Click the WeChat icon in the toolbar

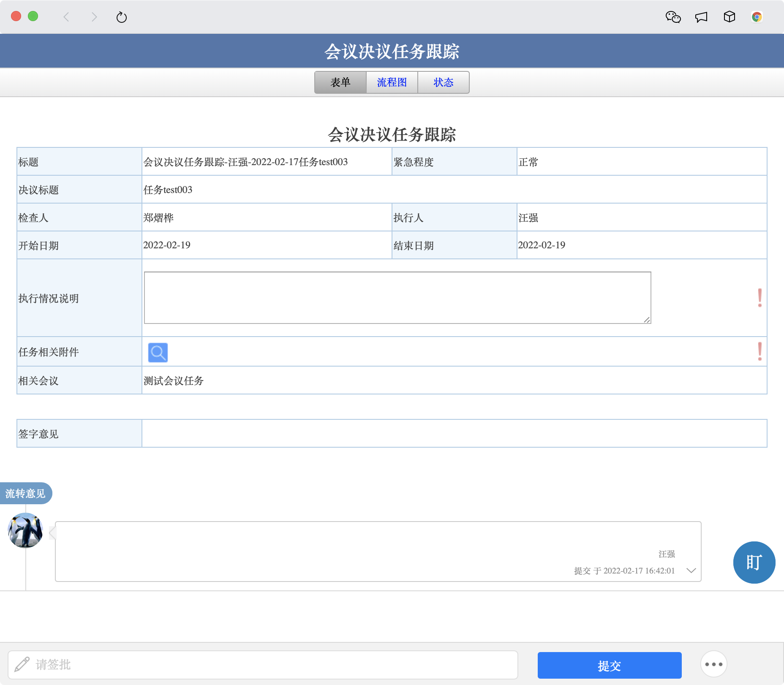[673, 17]
